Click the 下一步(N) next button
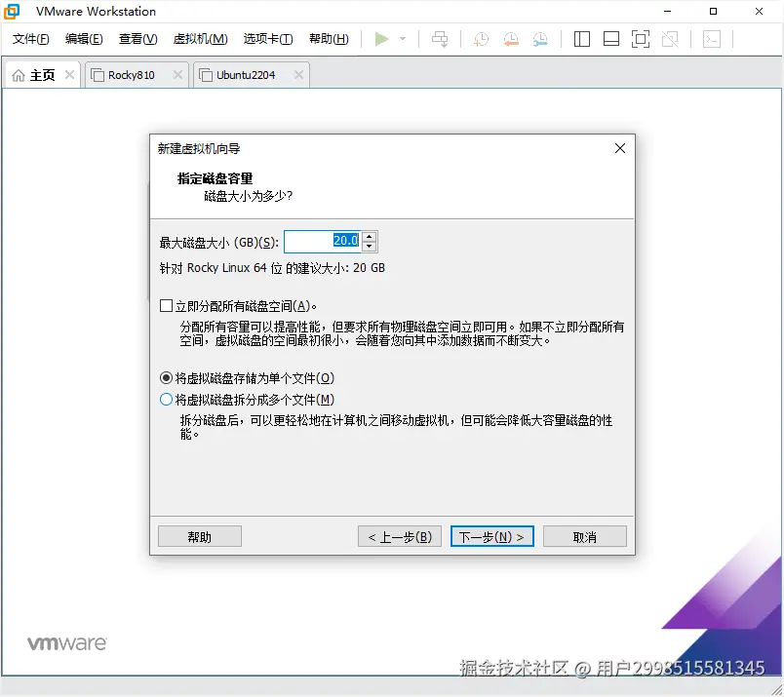This screenshot has height=697, width=784. pyautogui.click(x=492, y=536)
